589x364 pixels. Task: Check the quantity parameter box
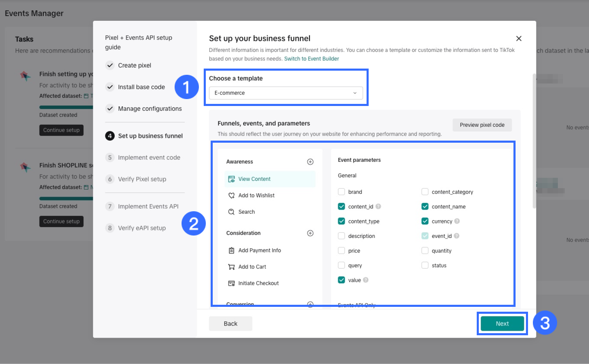pos(425,251)
